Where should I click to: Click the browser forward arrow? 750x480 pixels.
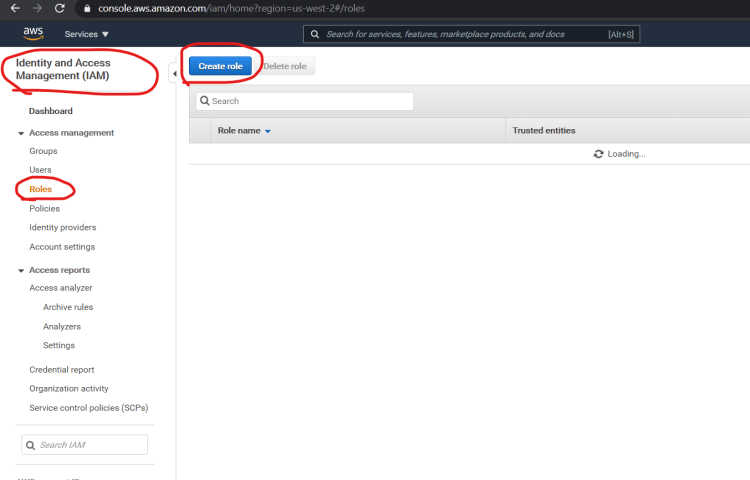coord(37,8)
